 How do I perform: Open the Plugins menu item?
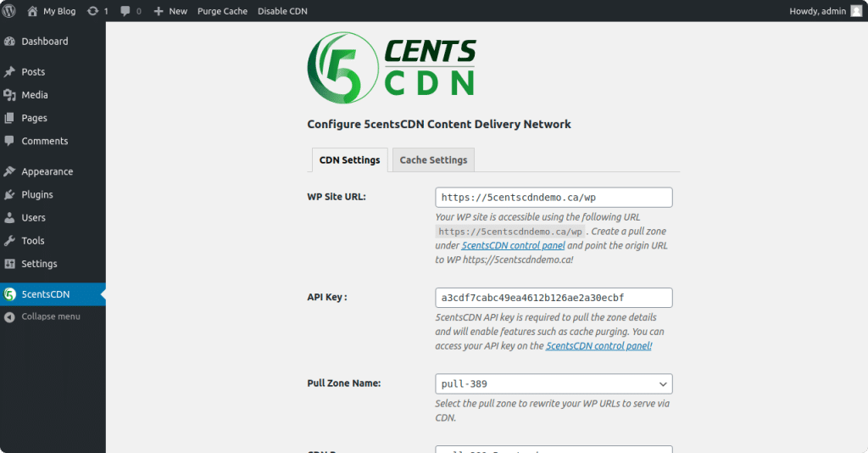pos(53,195)
